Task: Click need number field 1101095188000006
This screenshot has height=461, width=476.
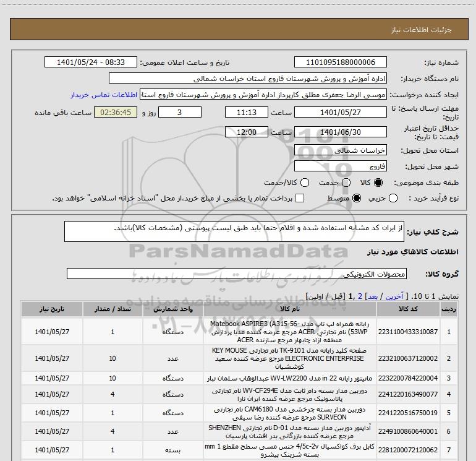Action: (x=340, y=62)
